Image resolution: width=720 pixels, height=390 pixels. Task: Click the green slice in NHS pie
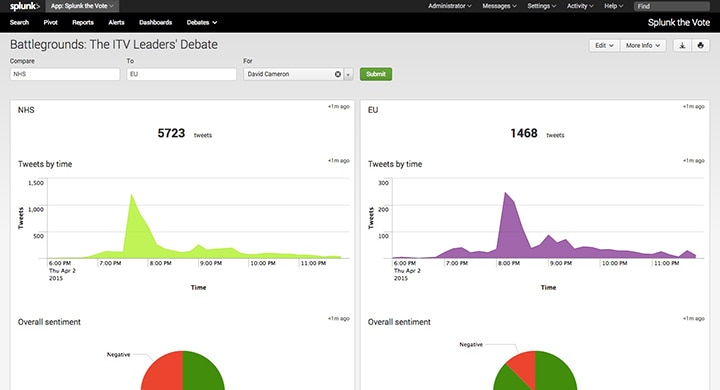pos(202,374)
